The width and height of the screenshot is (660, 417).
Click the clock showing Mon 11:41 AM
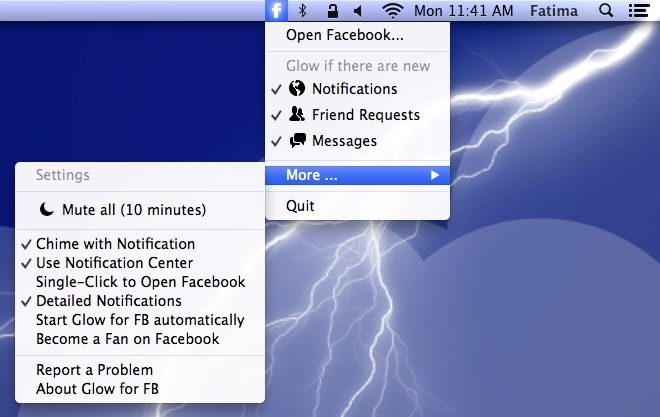point(463,11)
